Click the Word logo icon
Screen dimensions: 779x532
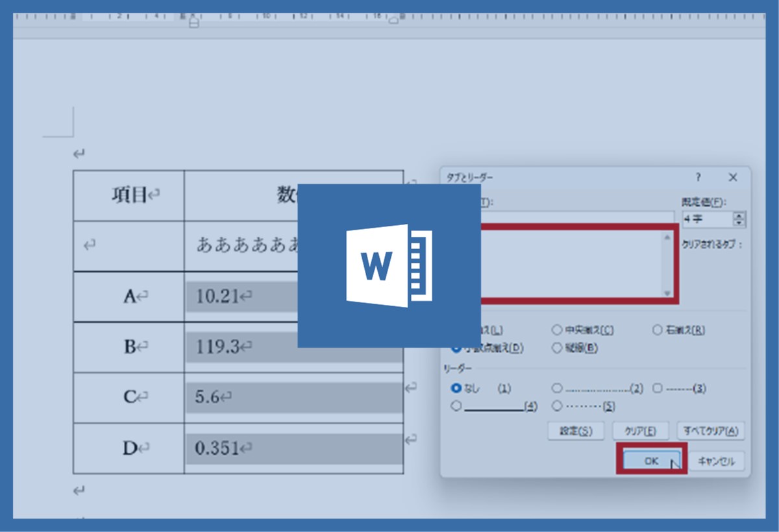pos(389,265)
